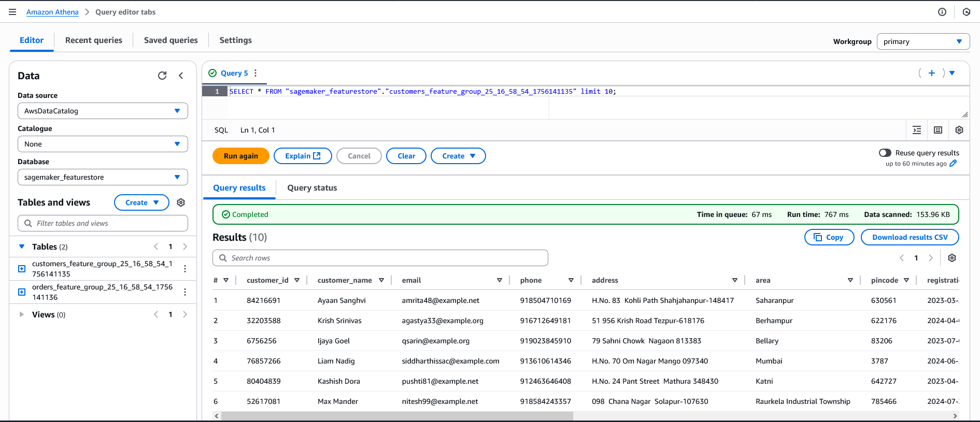Click into the SQL query editor line
The width and height of the screenshot is (980, 422).
pos(598,91)
